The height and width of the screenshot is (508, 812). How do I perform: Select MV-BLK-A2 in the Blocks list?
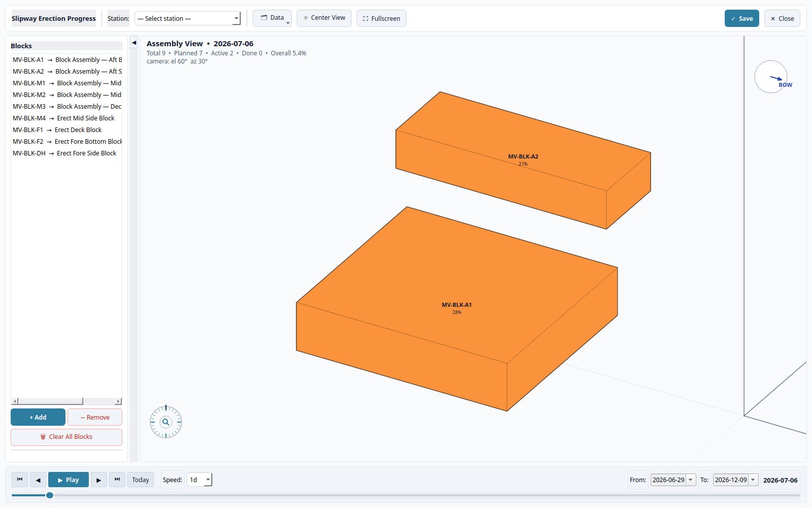coord(66,72)
